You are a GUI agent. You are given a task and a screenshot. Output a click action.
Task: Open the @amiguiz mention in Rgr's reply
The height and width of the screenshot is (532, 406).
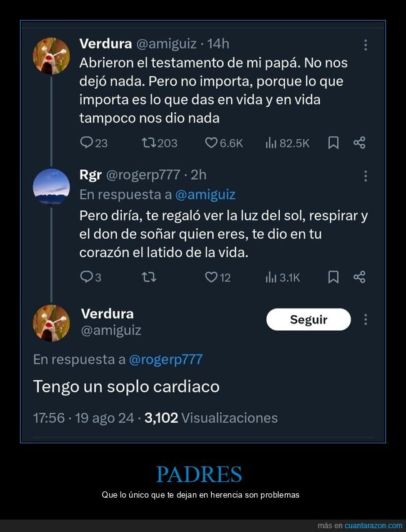click(x=205, y=195)
